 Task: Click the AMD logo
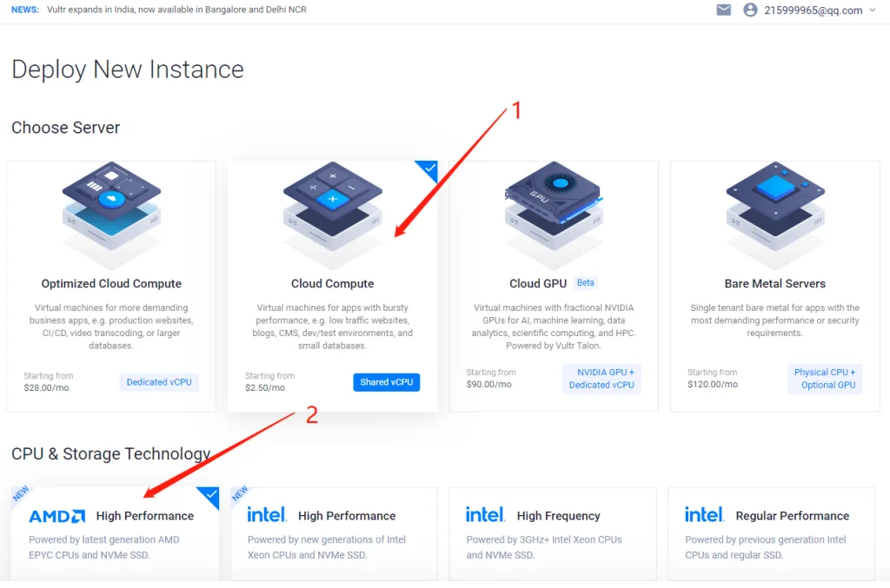pos(56,516)
